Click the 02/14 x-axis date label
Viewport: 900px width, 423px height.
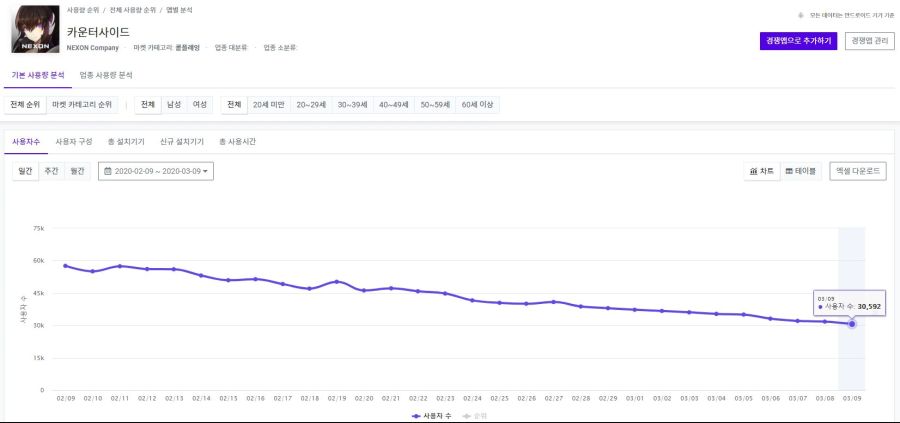click(x=201, y=398)
